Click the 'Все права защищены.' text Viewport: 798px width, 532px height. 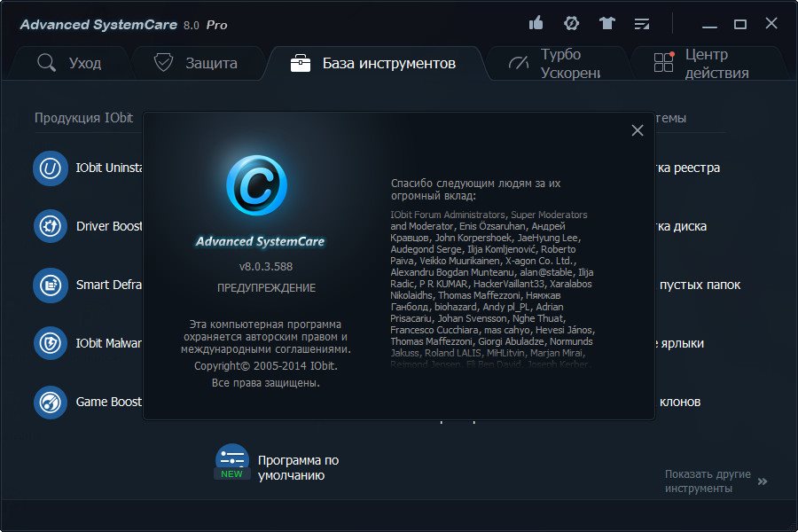pyautogui.click(x=266, y=383)
